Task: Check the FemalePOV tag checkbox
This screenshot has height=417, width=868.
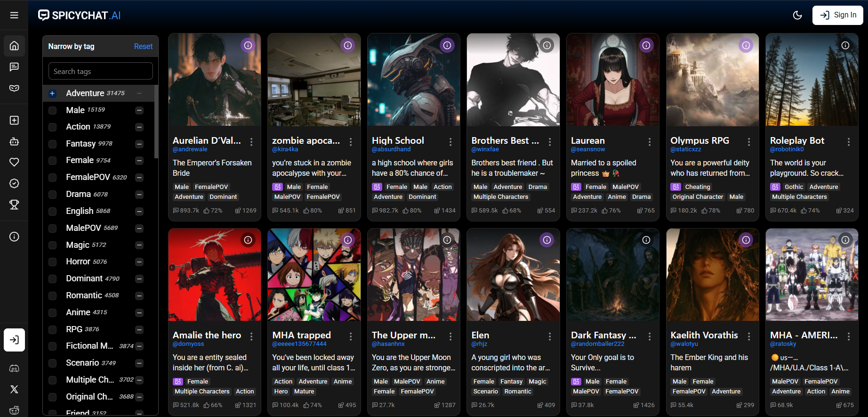Action: click(x=53, y=178)
